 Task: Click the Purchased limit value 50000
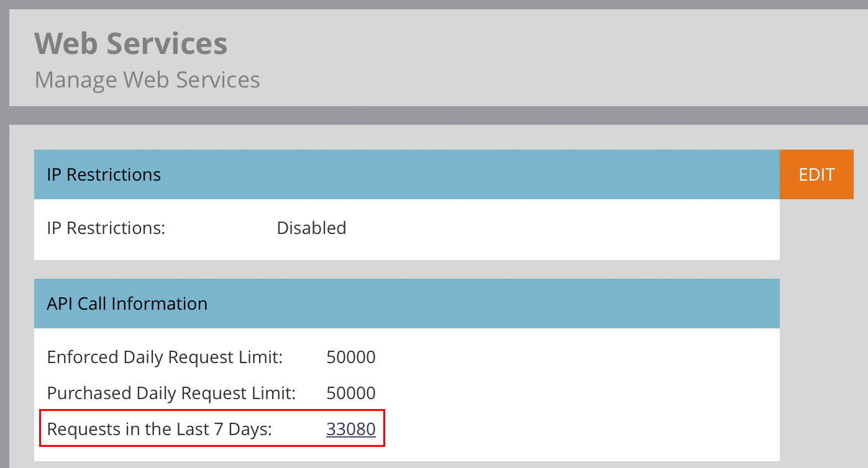point(350,394)
